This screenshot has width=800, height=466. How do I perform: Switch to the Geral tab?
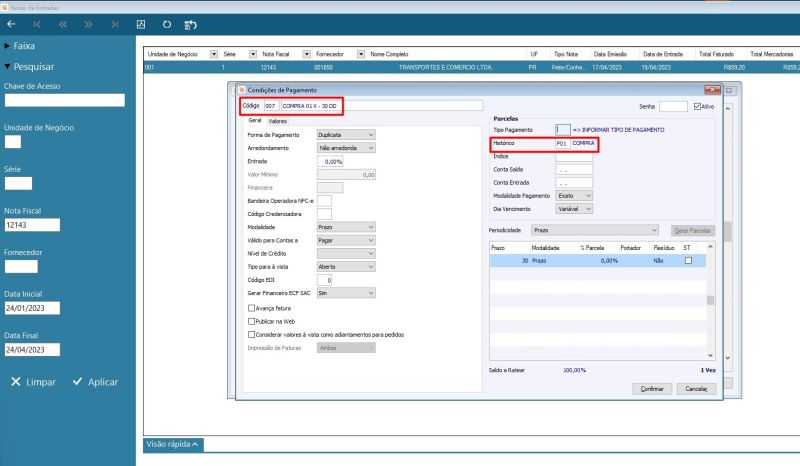pos(255,120)
